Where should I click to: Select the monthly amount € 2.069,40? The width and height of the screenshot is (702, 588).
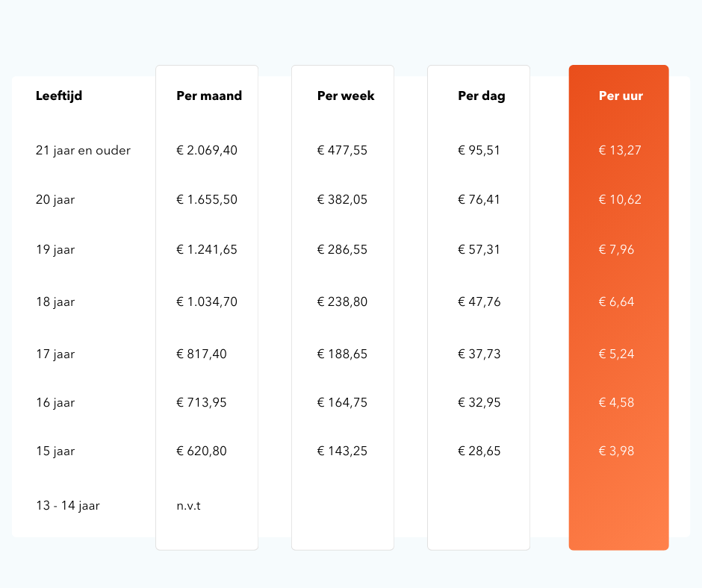(207, 151)
